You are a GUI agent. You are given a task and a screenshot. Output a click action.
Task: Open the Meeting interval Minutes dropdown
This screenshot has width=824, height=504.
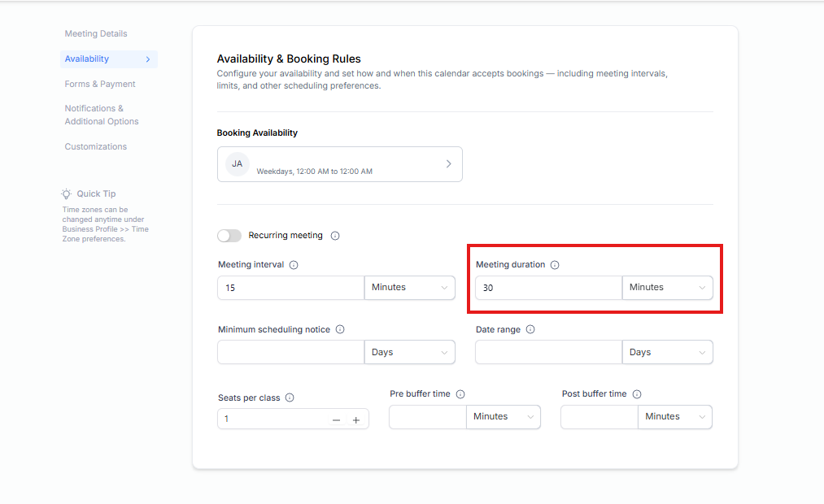pyautogui.click(x=409, y=288)
